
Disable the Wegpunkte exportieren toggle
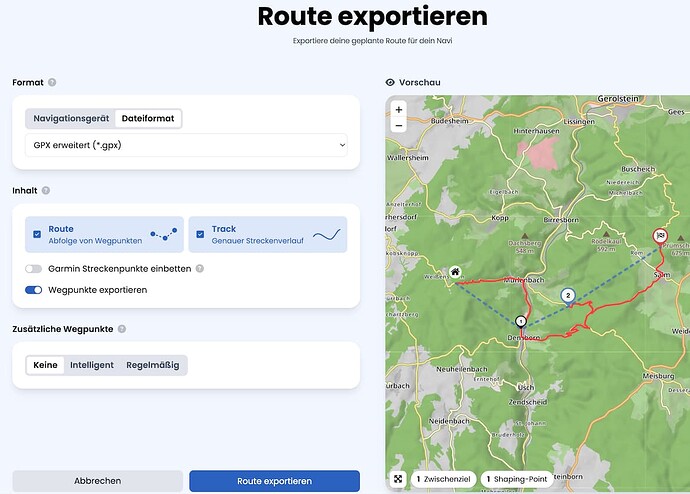(x=34, y=290)
